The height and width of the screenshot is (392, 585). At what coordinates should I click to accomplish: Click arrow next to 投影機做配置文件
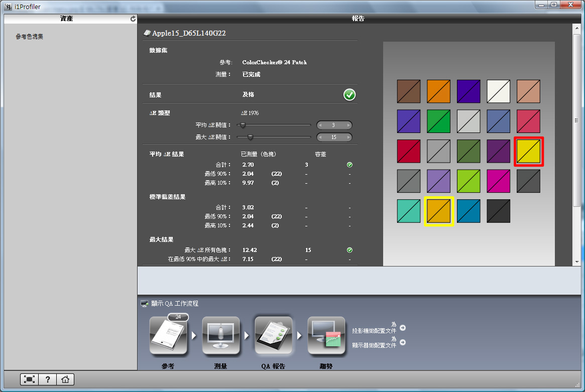coord(402,328)
